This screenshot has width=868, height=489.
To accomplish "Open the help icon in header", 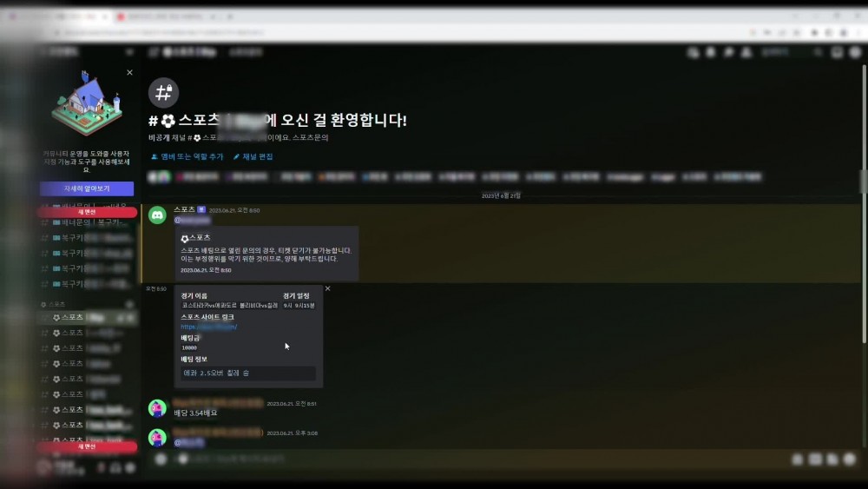I will (854, 52).
